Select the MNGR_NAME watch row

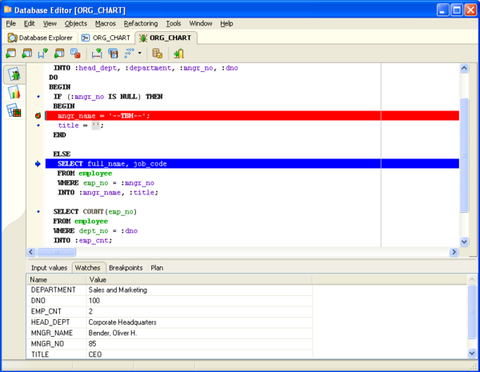pos(169,333)
